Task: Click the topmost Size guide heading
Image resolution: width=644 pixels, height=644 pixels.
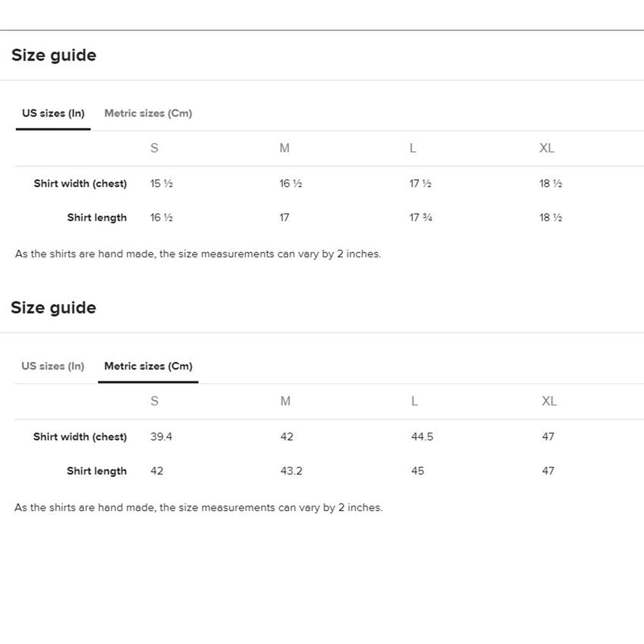Action: 54,55
